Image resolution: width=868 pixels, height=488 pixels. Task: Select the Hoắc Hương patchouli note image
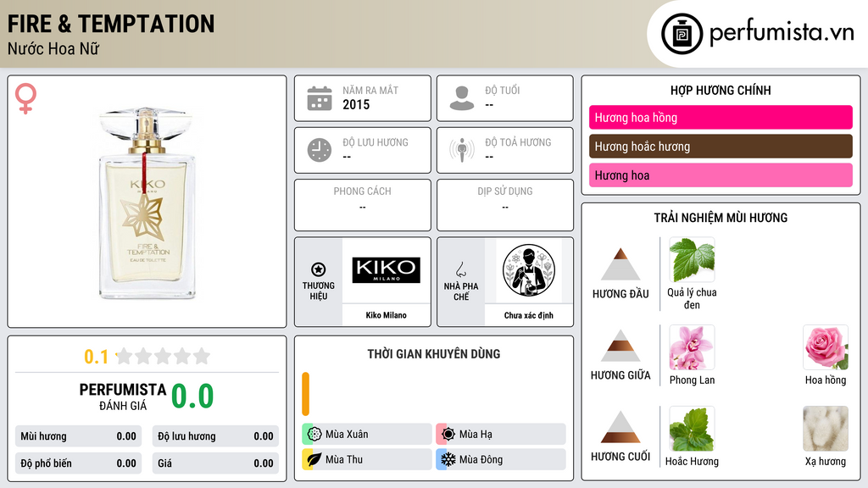pos(692,429)
